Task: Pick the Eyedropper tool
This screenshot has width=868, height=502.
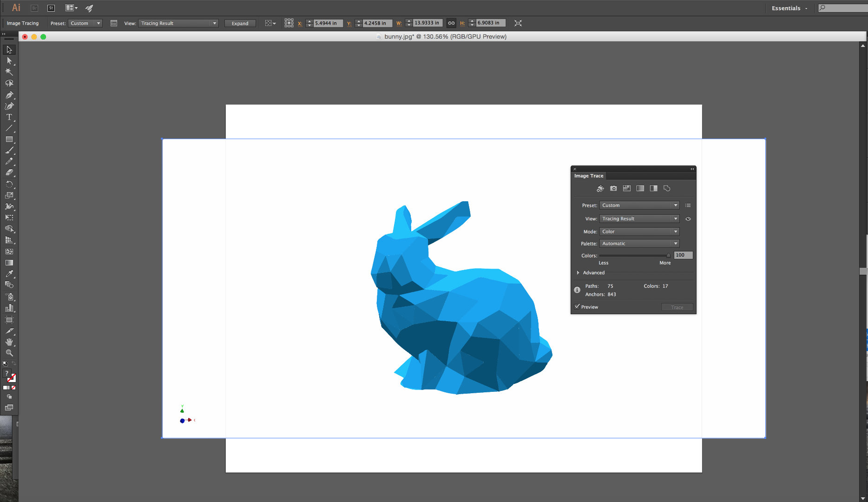Action: click(x=9, y=274)
